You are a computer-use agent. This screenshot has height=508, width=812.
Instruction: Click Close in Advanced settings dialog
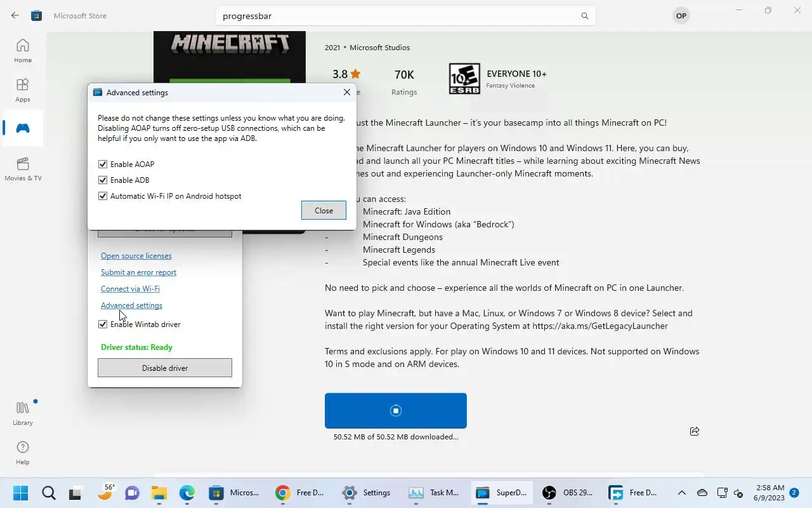[x=324, y=210]
